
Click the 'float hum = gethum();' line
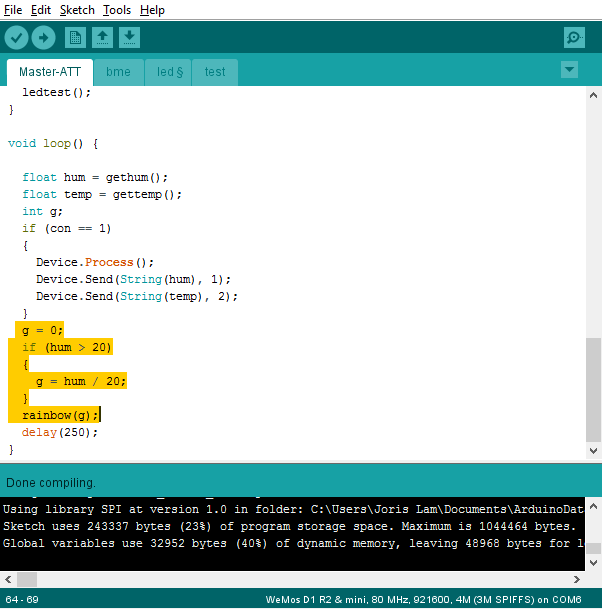(95, 177)
